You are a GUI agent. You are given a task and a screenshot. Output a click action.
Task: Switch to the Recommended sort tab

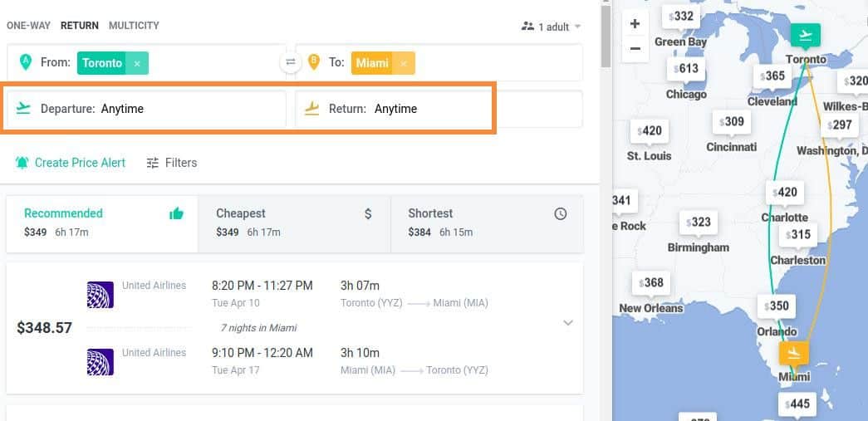pos(102,223)
